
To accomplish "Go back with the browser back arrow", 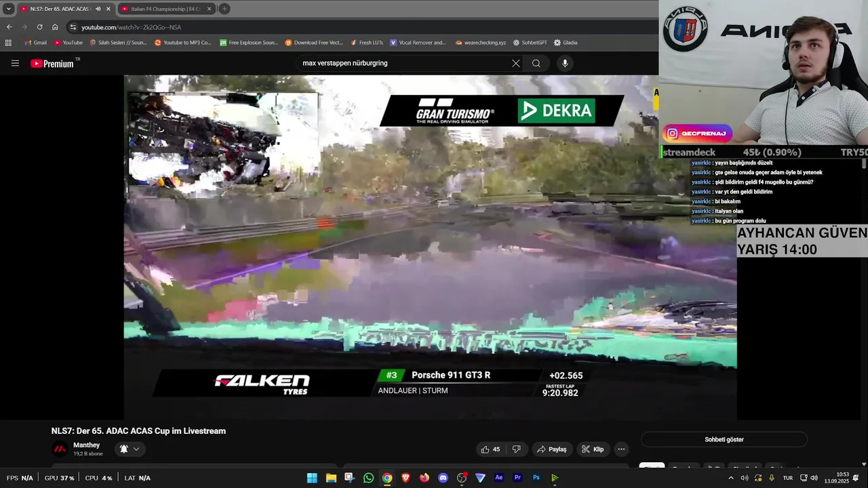I will 9,27.
